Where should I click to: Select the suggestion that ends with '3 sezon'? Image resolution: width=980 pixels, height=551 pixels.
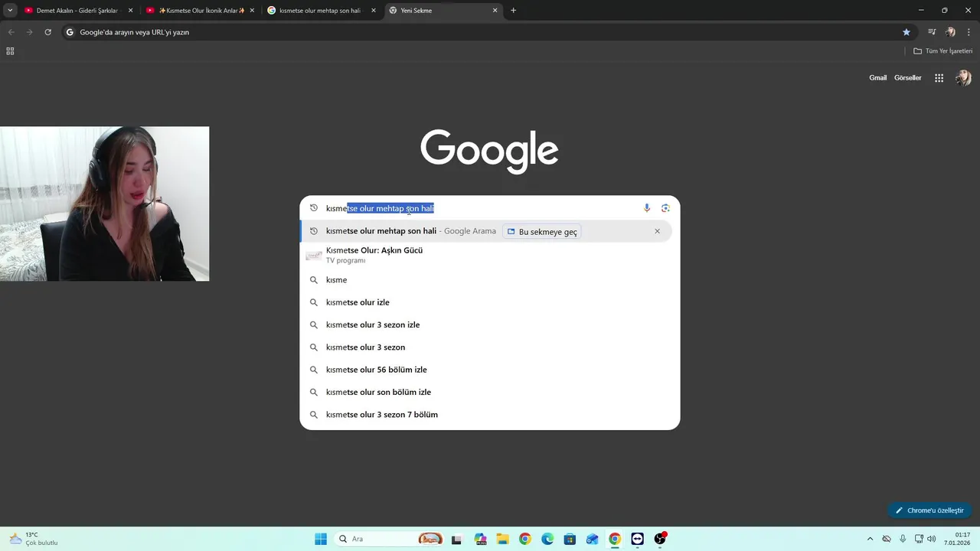pyautogui.click(x=486, y=347)
